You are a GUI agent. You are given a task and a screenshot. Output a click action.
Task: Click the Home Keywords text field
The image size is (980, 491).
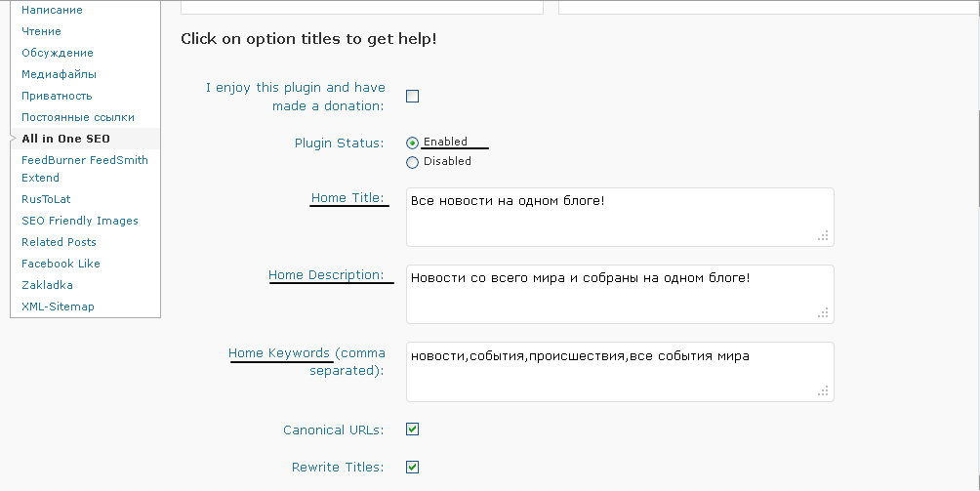coord(620,372)
